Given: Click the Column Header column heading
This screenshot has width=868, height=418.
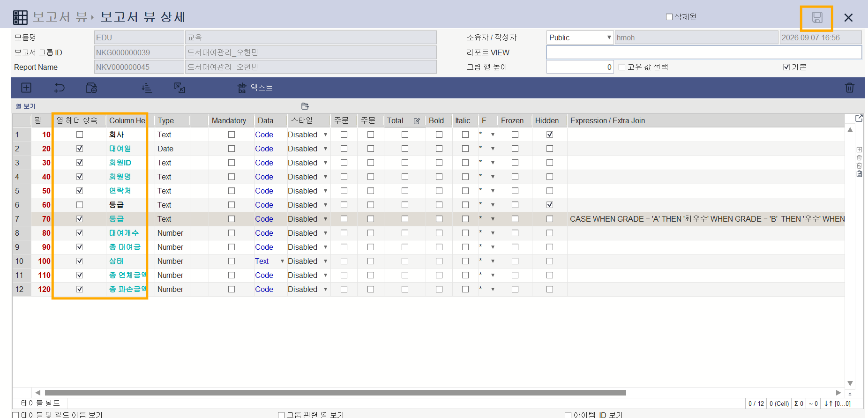Looking at the screenshot, I should click(x=129, y=120).
